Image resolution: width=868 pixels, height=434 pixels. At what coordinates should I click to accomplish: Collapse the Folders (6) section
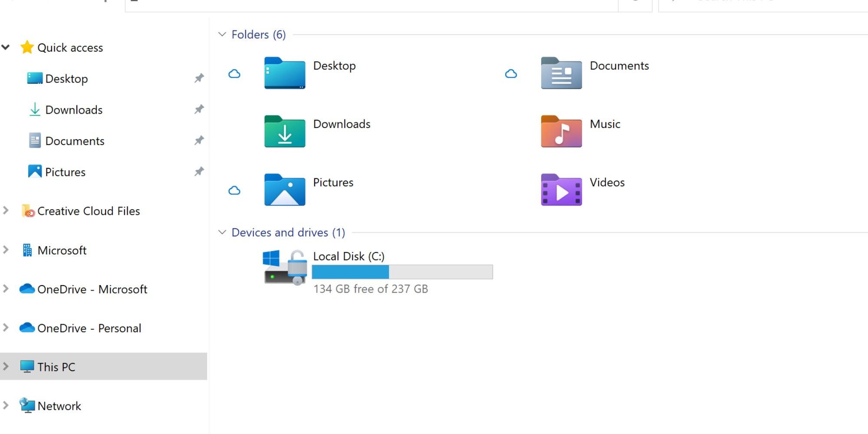[x=223, y=34]
